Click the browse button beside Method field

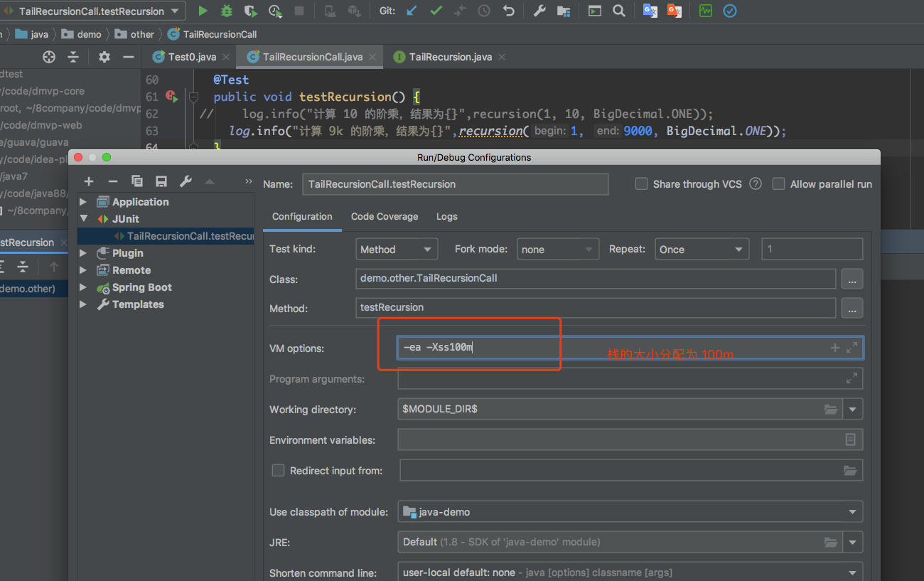(x=852, y=309)
